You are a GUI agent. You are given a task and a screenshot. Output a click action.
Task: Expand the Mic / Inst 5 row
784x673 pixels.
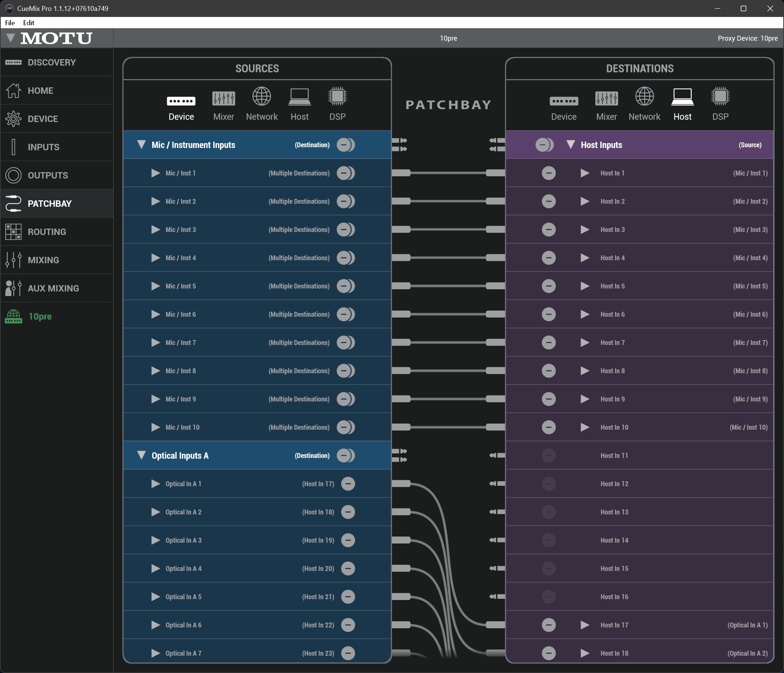click(156, 286)
